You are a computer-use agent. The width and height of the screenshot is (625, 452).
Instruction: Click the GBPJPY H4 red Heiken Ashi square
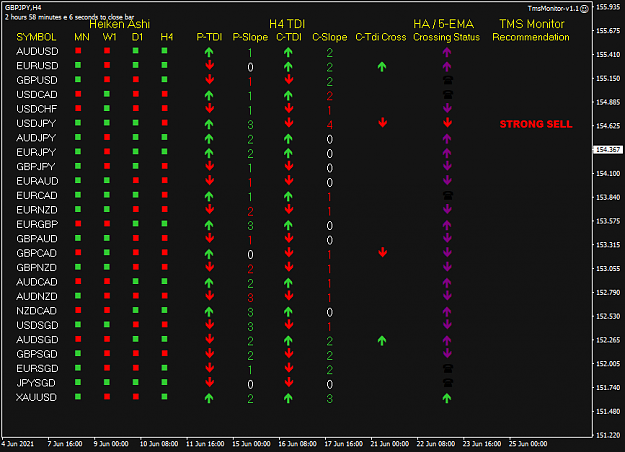click(x=164, y=166)
